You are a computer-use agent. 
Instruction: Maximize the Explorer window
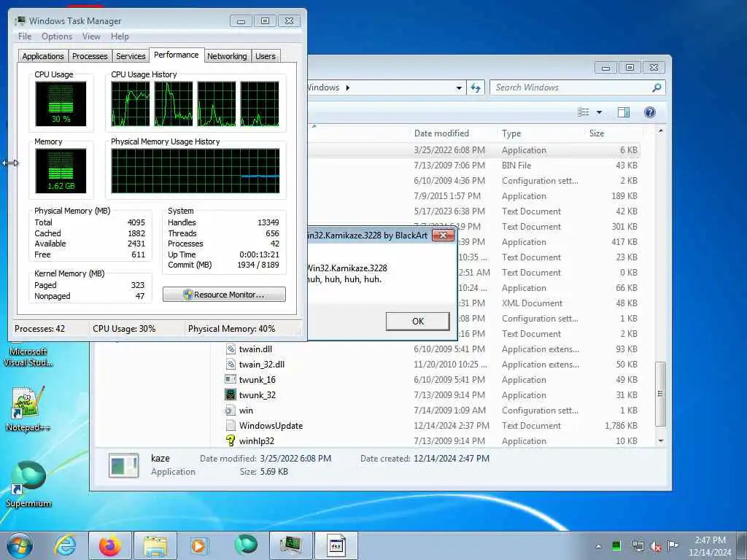point(630,68)
